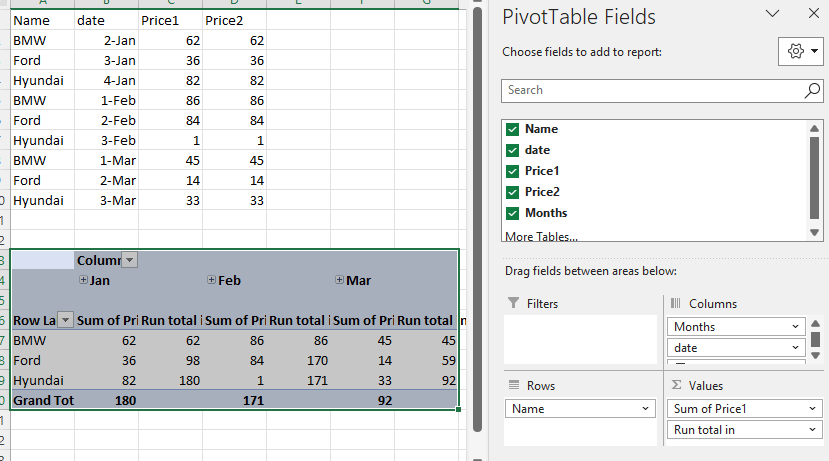Select the 1-Feb date cell

[106, 101]
